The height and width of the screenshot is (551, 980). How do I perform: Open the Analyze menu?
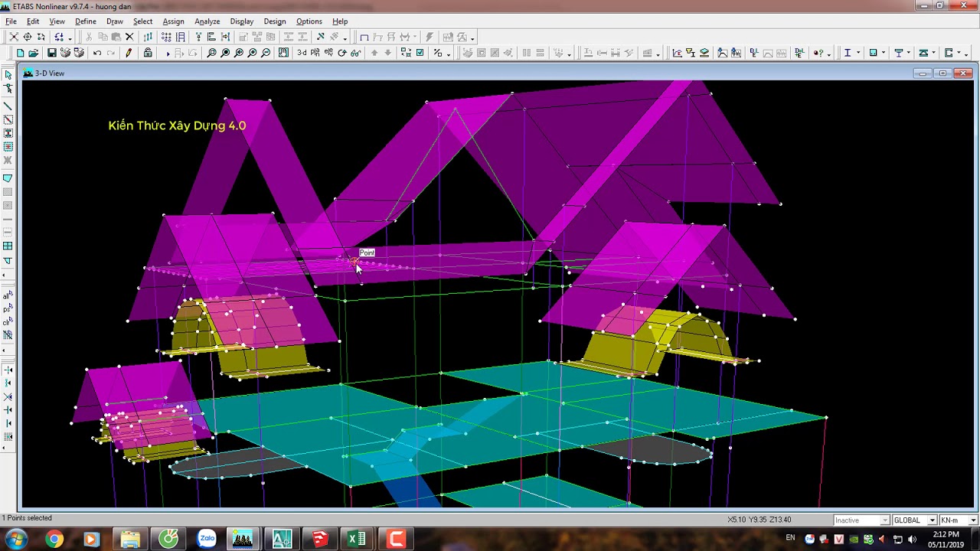click(207, 21)
